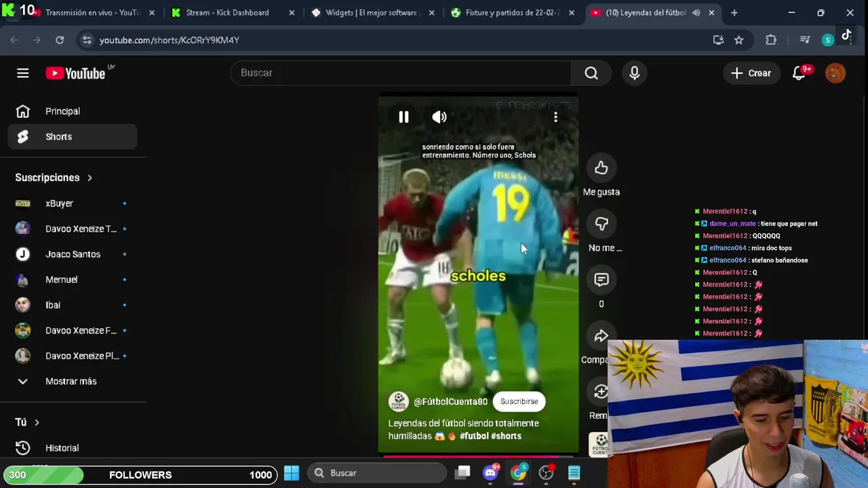
Task: Open Historial in the sidebar
Action: [x=73, y=448]
